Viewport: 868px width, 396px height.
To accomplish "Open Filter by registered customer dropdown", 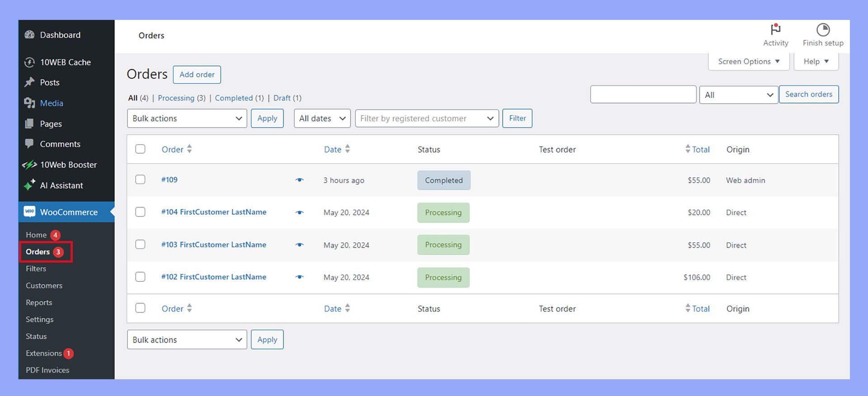I will [x=426, y=118].
